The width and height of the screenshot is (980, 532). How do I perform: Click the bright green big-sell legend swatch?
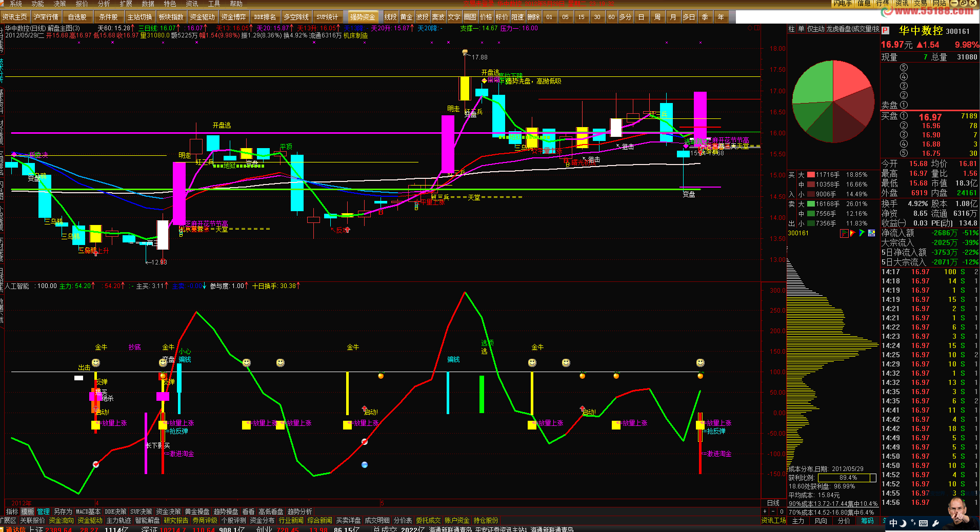pos(811,204)
